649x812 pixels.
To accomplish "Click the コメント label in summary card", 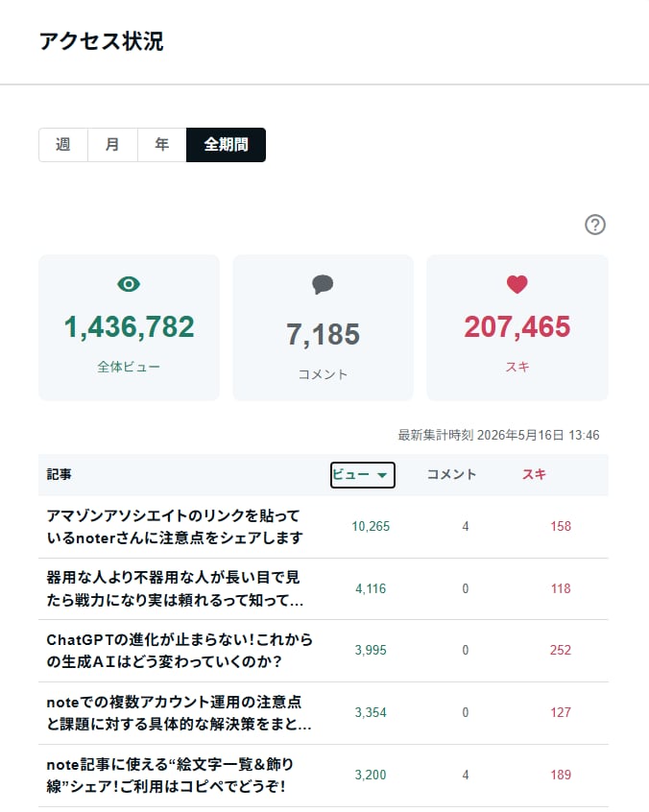I will coord(323,374).
